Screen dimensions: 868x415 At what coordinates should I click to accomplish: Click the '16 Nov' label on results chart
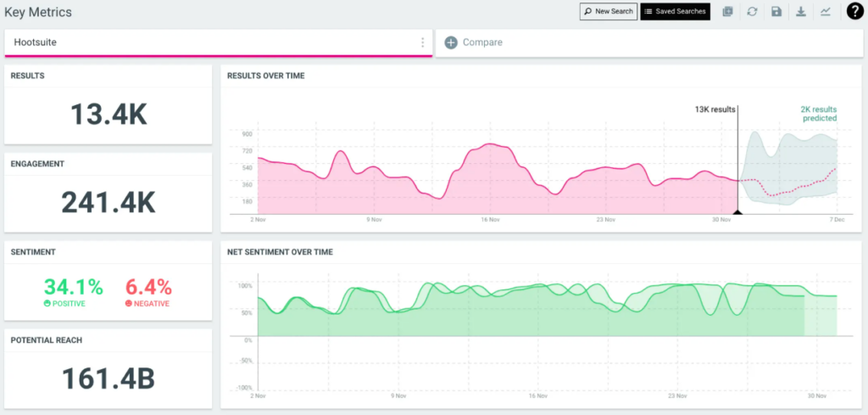click(x=490, y=220)
